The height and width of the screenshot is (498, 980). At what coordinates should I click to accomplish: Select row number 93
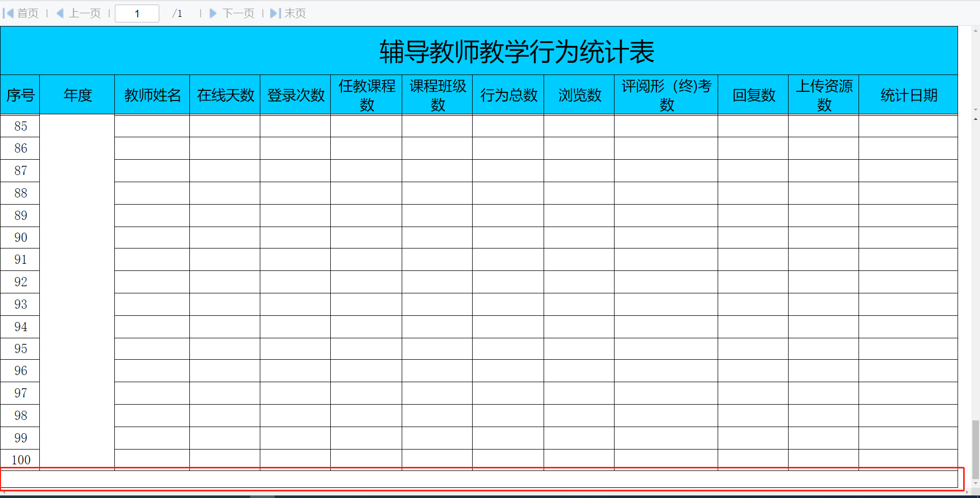coord(20,305)
